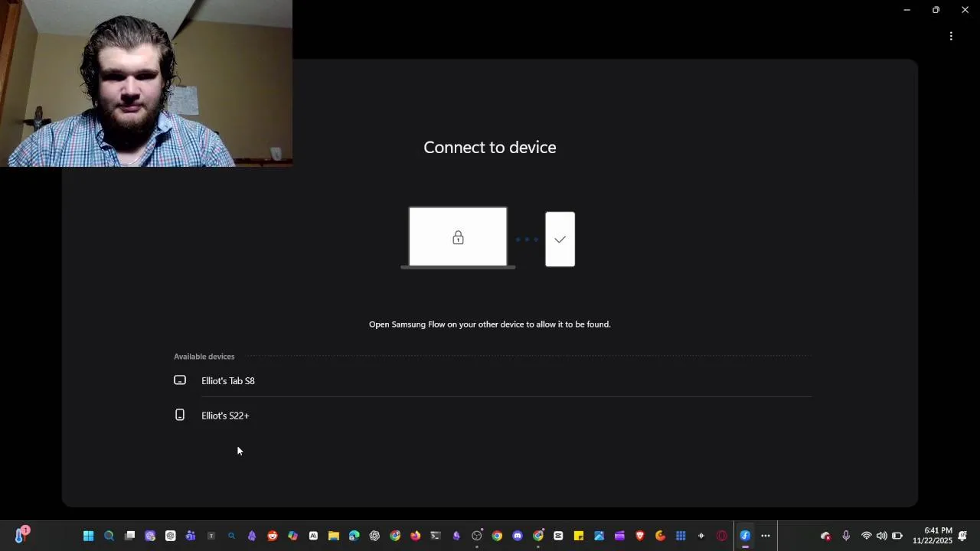Open Discord from the taskbar
This screenshot has height=551, width=980.
pos(518,536)
